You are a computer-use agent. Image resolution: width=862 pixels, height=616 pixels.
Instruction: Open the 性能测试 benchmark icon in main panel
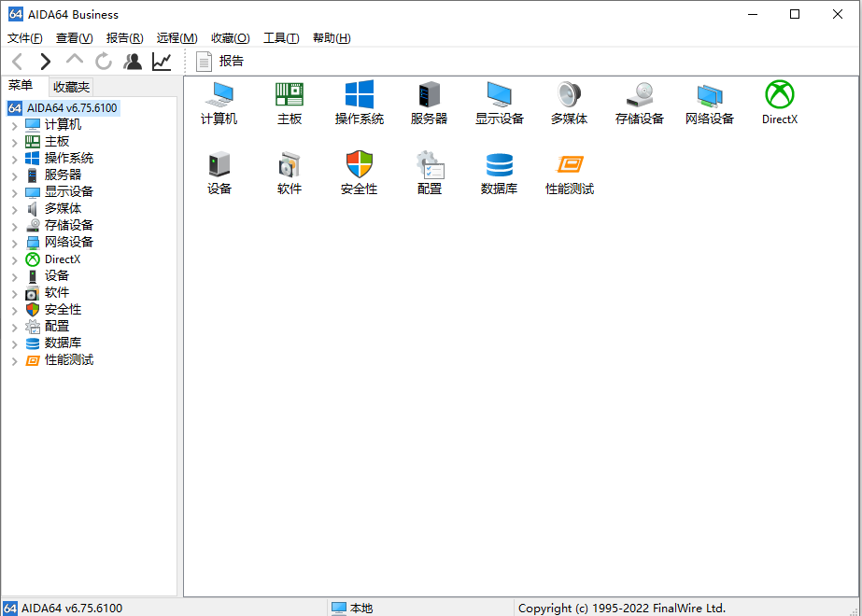[570, 165]
